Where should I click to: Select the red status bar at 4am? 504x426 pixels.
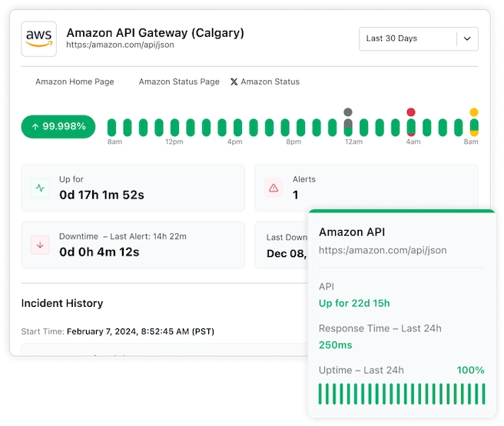[411, 123]
